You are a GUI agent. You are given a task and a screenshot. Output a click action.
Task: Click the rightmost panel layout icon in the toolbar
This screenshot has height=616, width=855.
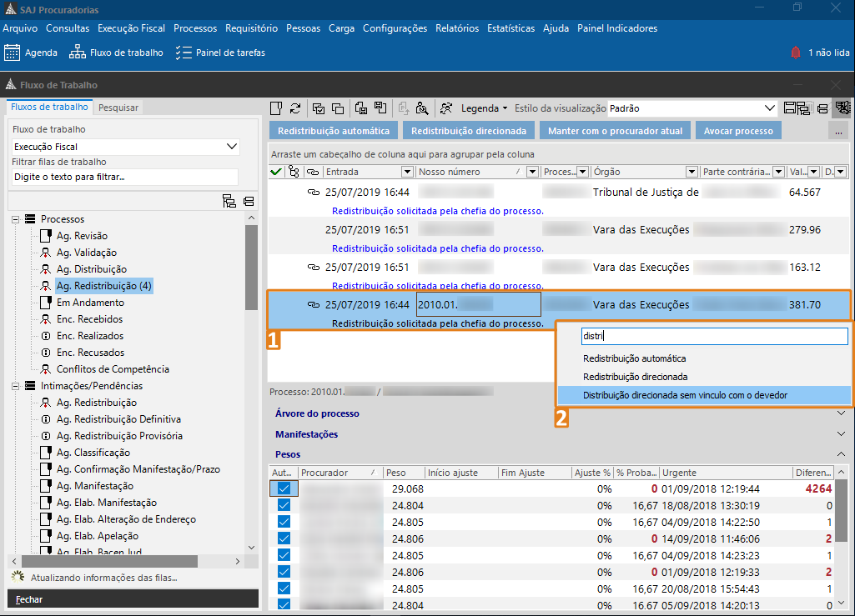pos(844,108)
